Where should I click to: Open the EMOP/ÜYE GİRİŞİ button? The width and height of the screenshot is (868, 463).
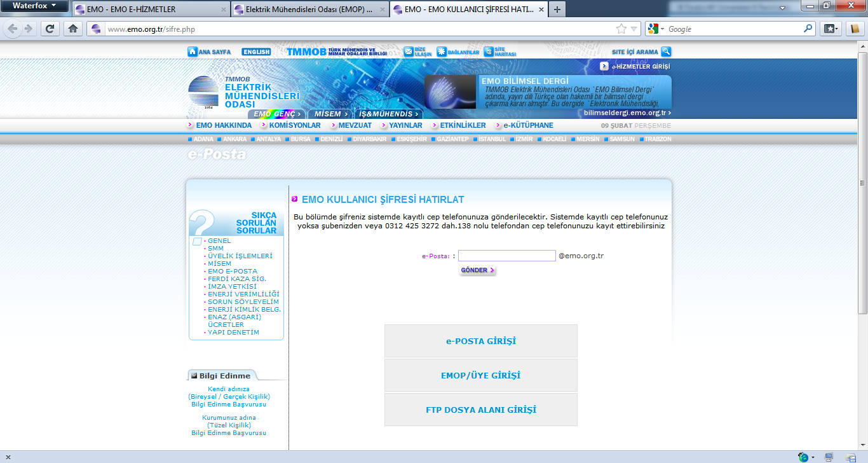tap(481, 375)
